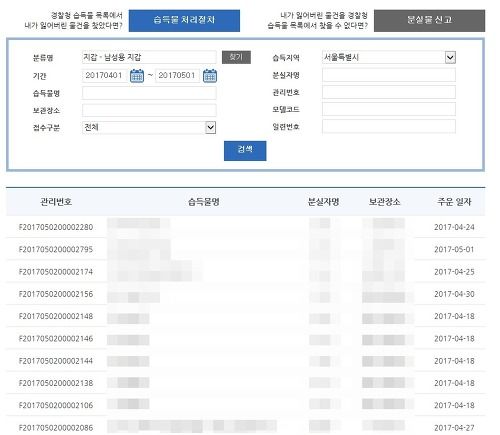This screenshot has width=500, height=435.
Task: Select row F2017050200002280
Action: coord(245,227)
